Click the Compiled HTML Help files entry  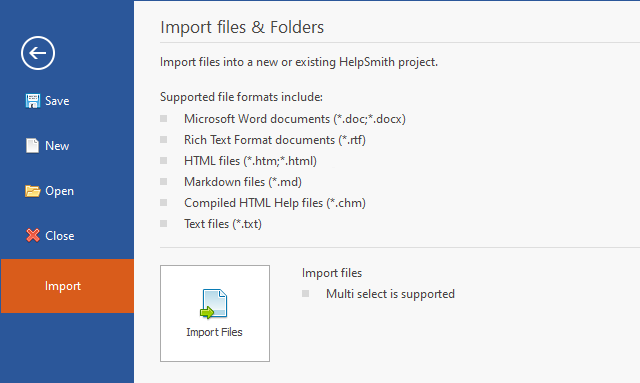point(275,203)
